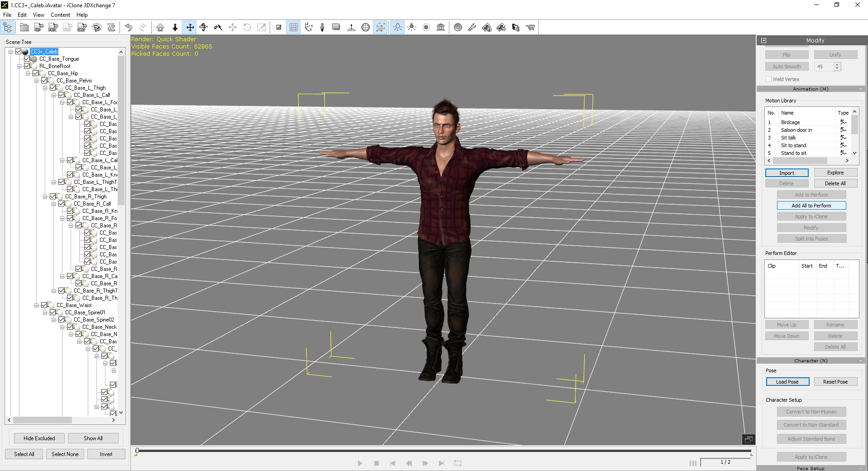Collapse the Modify panel header icon
Viewport: 868px width, 471px height.
point(764,40)
